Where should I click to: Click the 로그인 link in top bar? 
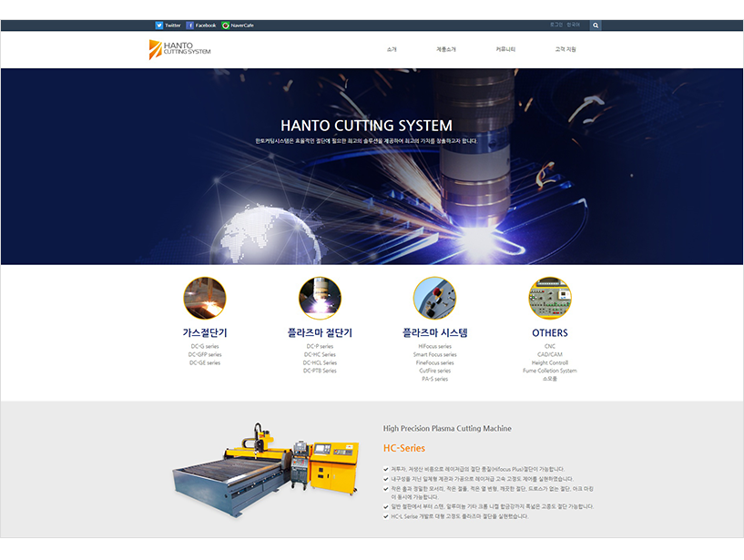click(556, 25)
